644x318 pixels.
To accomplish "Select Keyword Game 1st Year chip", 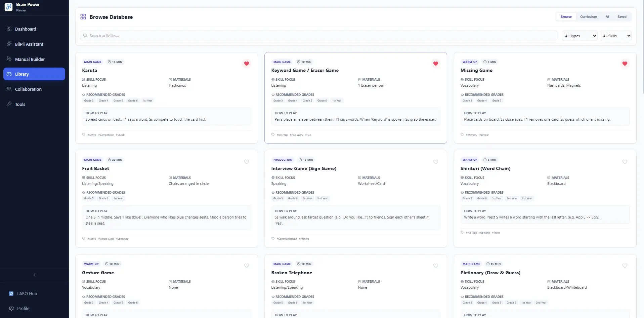I will (x=337, y=101).
